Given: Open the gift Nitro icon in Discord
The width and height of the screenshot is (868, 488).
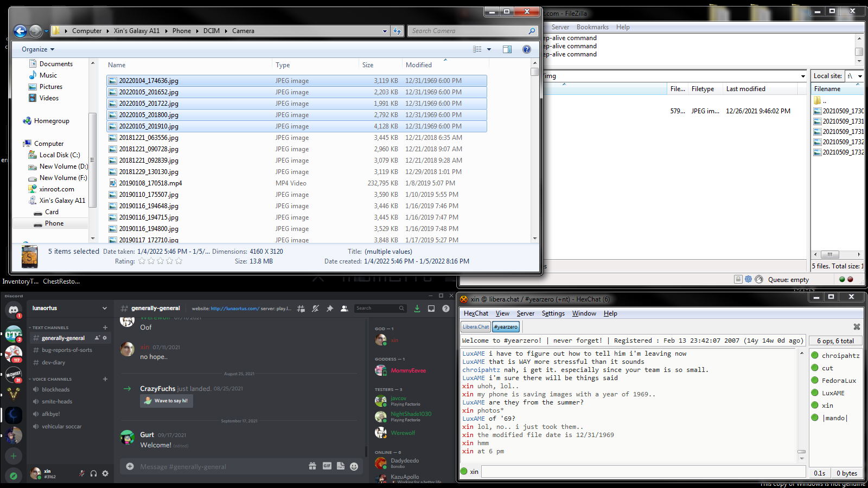Looking at the screenshot, I should pyautogui.click(x=312, y=466).
